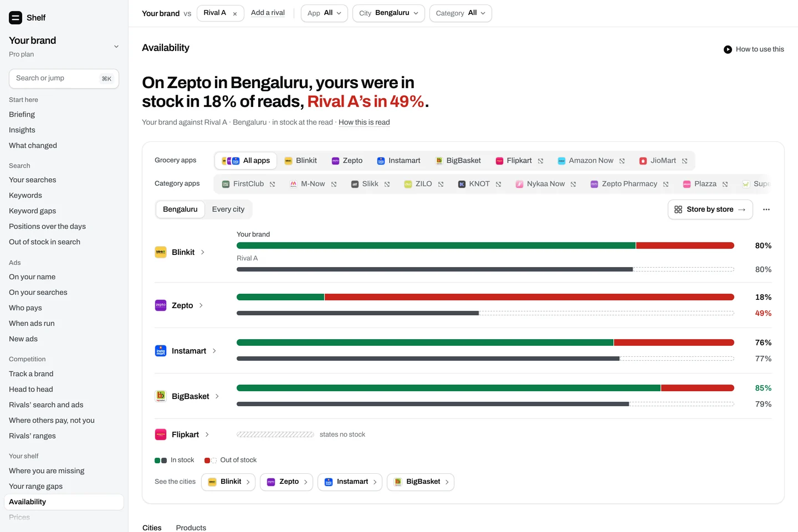Filter grocery apps by Instamart chip
798x532 pixels.
coord(398,161)
